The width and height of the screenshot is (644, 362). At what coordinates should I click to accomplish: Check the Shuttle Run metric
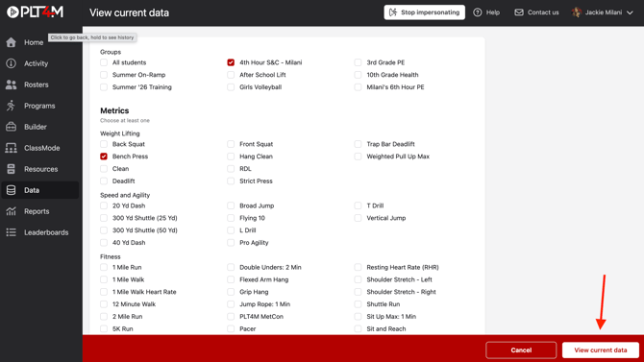358,304
